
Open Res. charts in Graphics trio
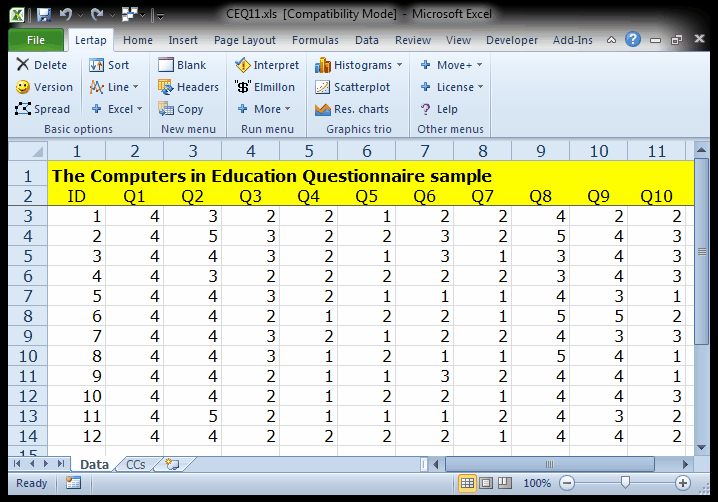(323, 109)
